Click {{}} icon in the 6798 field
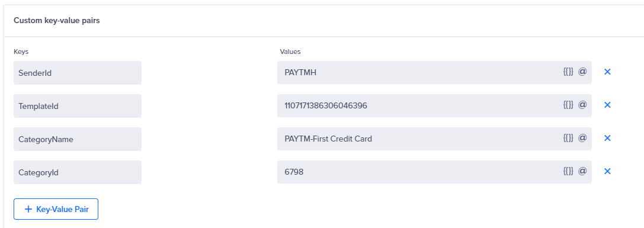Screen dimensions: 644x228 (568, 171)
